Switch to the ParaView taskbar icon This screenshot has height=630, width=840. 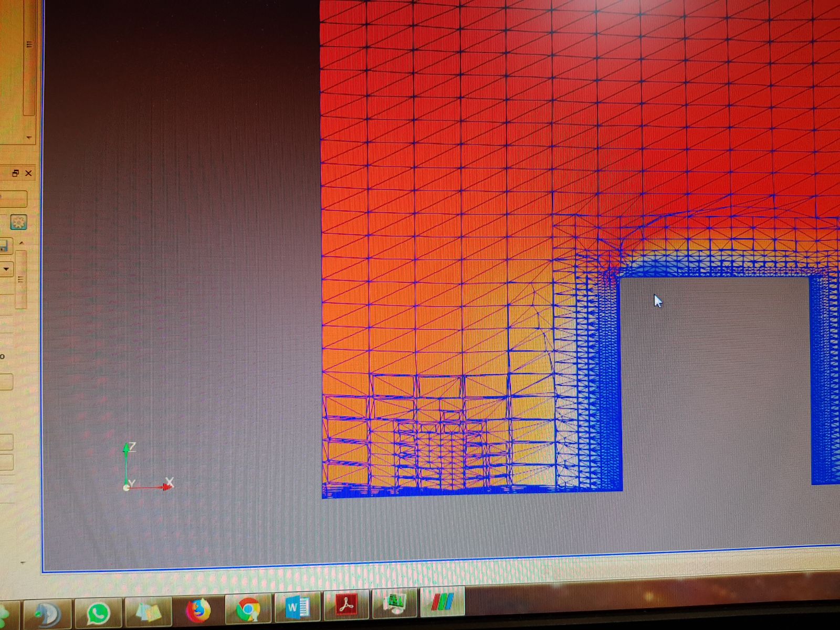click(x=443, y=602)
